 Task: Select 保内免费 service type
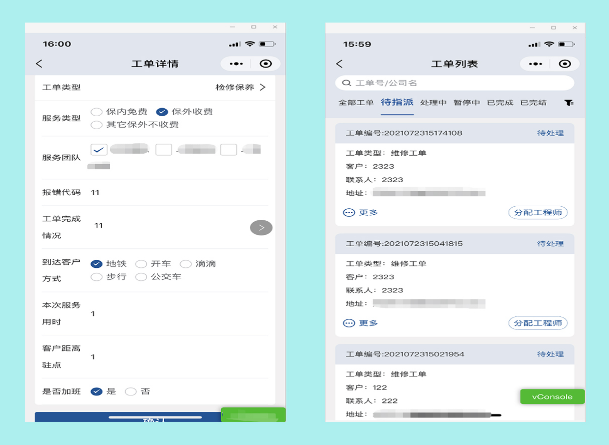click(x=96, y=112)
